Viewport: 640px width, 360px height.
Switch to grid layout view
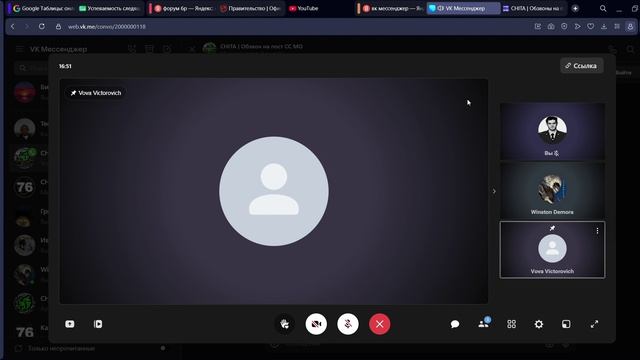tap(511, 324)
